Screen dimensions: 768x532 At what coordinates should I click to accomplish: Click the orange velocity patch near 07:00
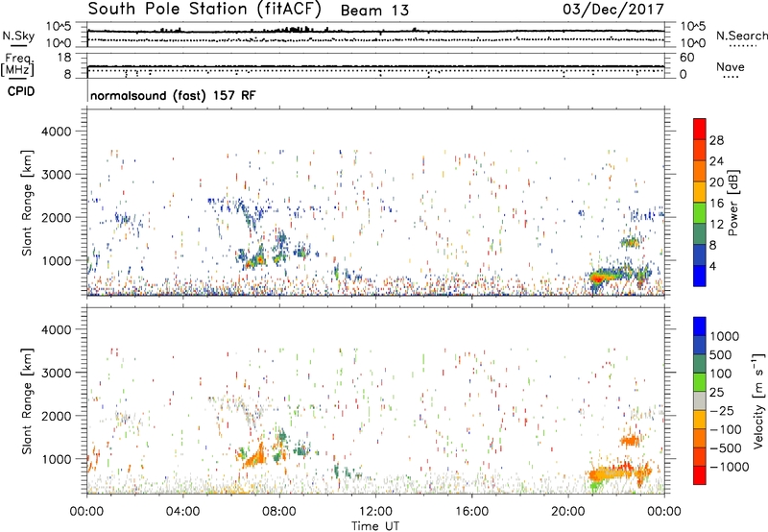coord(254,457)
